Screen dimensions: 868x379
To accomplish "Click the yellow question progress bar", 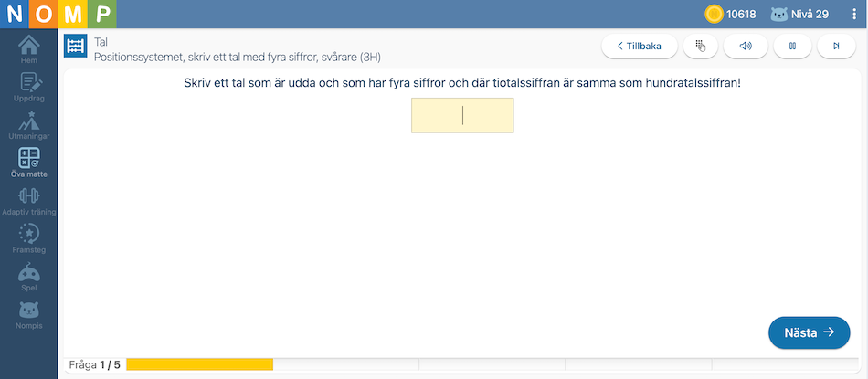I will [199, 364].
